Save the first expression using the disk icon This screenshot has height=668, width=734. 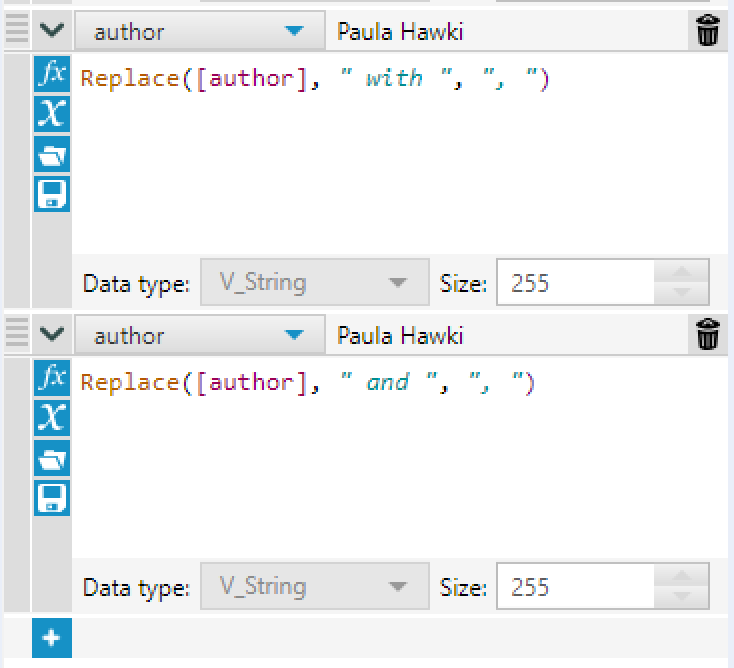[x=51, y=193]
